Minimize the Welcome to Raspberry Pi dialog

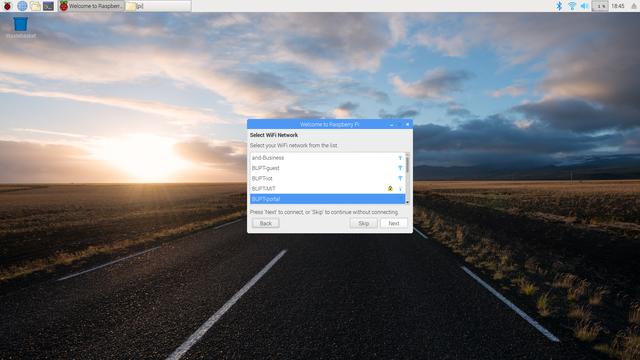tap(391, 124)
